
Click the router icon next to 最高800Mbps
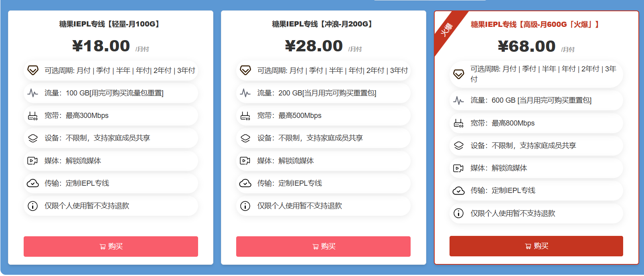point(458,123)
